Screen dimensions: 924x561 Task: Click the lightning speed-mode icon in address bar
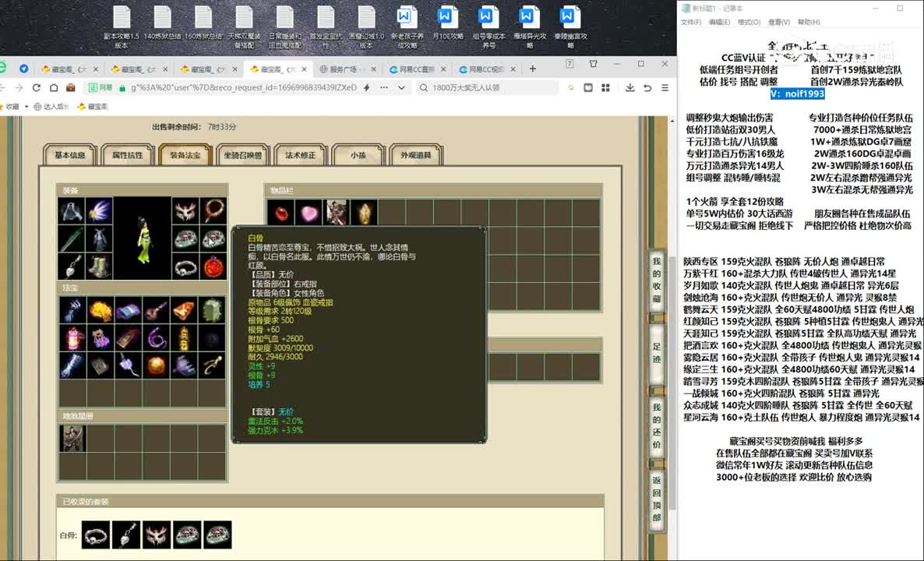point(366,88)
